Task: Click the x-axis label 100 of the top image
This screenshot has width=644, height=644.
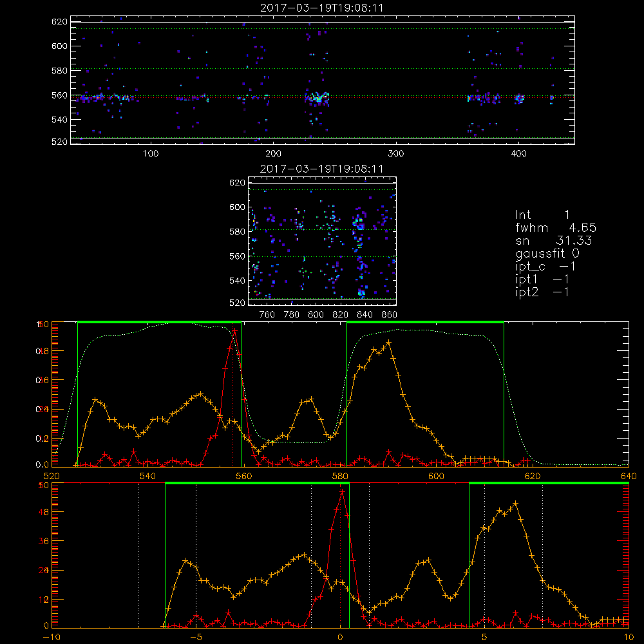Action: 151,154
